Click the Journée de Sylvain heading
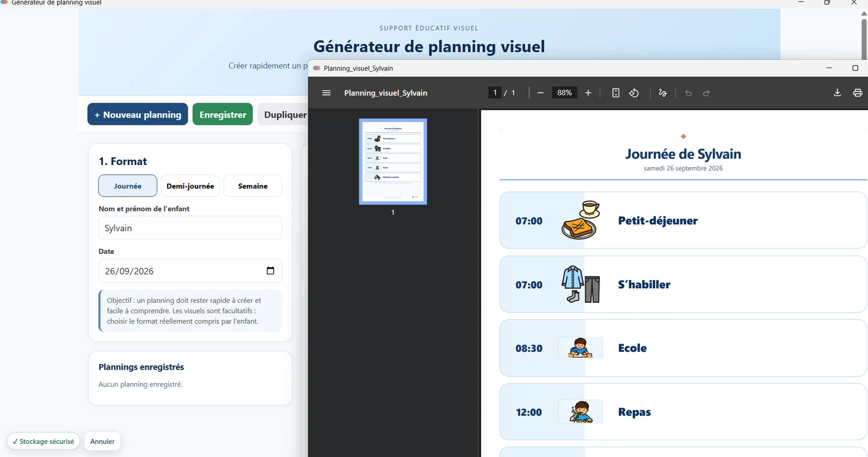868x457 pixels. [x=683, y=154]
